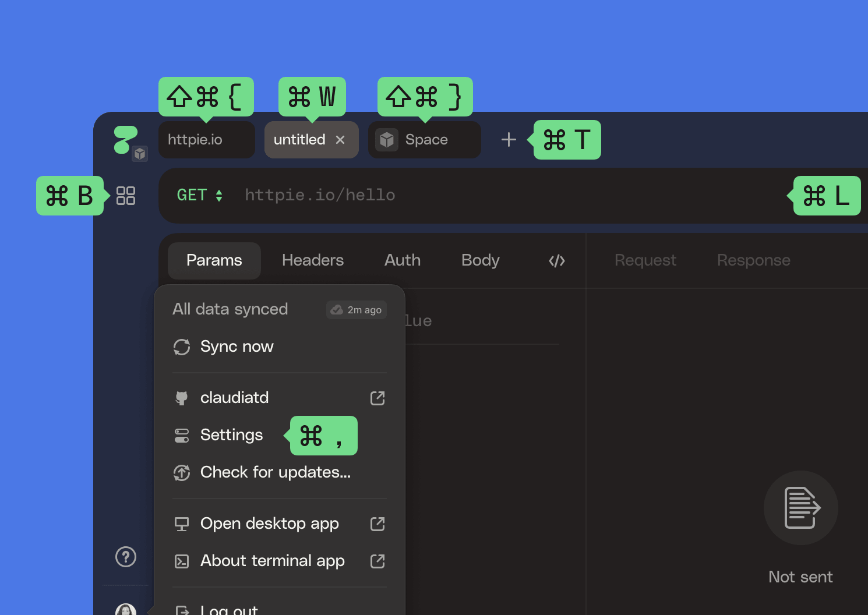Select Open desktop app

[x=280, y=524]
